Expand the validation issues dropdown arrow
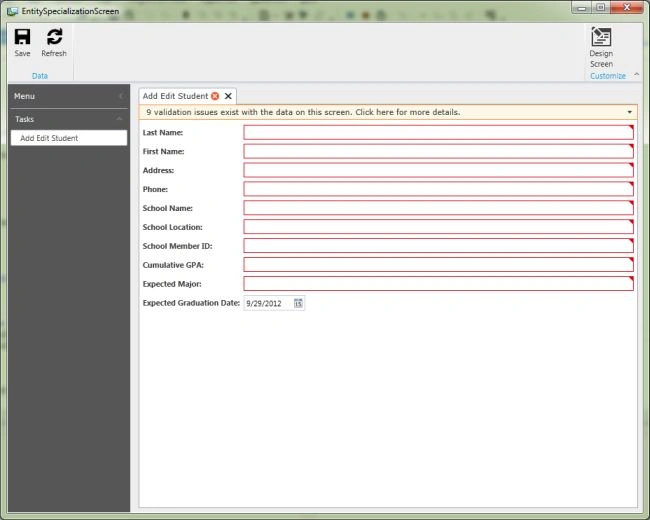Image resolution: width=650 pixels, height=520 pixels. click(x=629, y=112)
